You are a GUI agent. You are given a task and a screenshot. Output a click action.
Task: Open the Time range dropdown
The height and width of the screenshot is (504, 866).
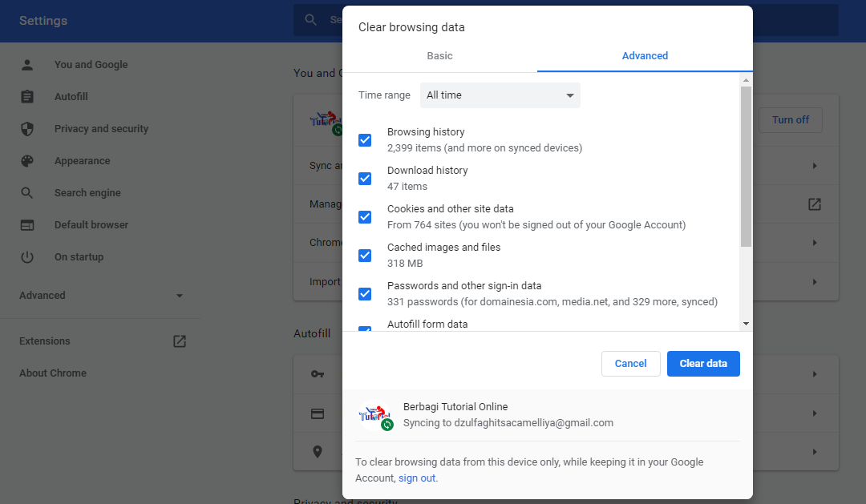click(x=500, y=95)
